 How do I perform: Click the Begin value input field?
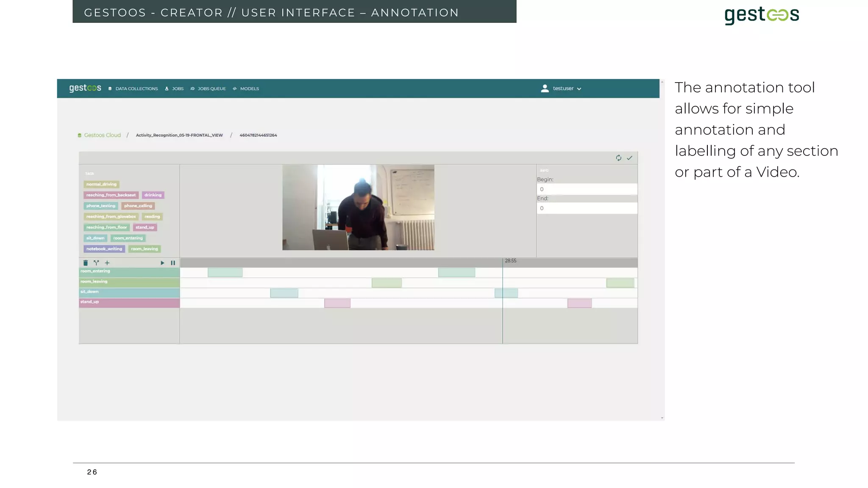point(587,189)
